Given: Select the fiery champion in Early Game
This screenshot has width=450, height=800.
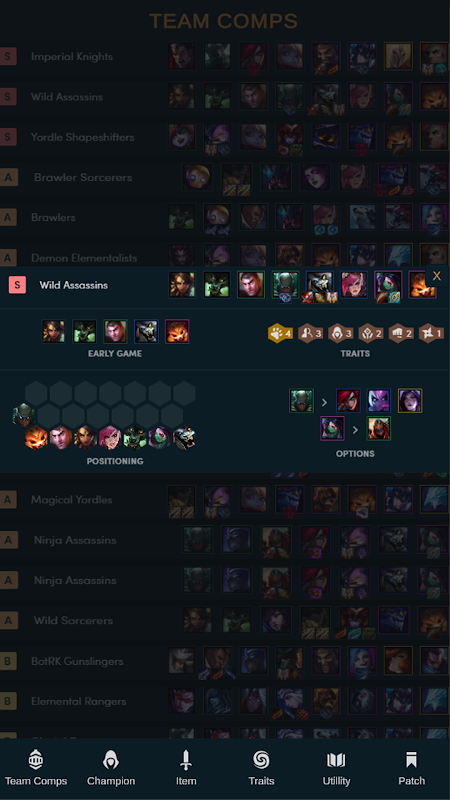Looking at the screenshot, I should [177, 332].
